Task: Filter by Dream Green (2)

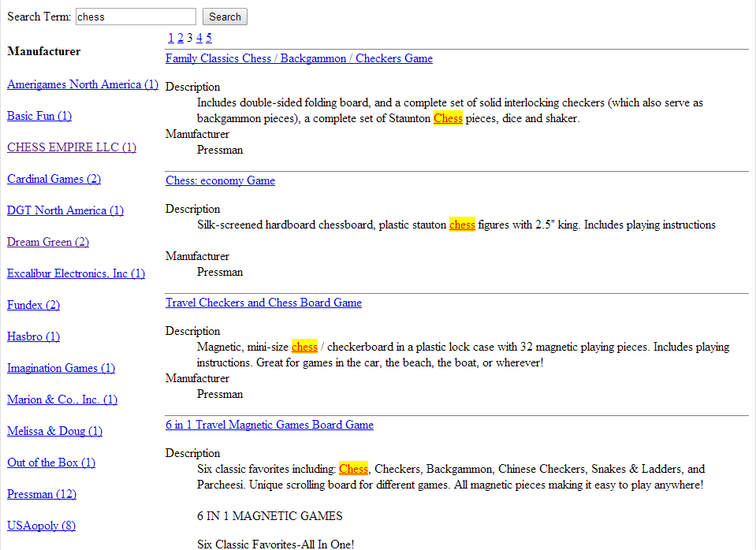Action: 48,242
